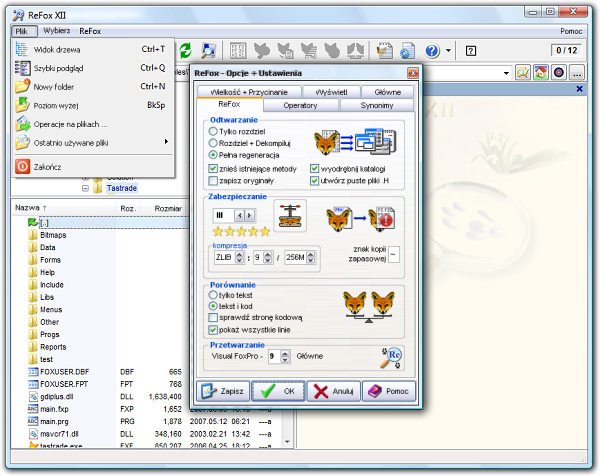
Task: Open the ZLIB compression spinner
Action: pos(237,257)
